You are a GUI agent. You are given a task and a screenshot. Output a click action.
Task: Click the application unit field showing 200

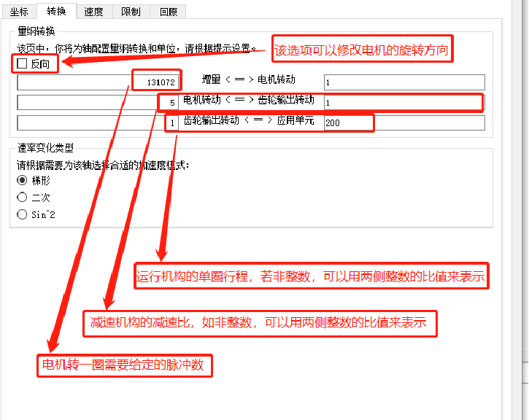point(404,123)
